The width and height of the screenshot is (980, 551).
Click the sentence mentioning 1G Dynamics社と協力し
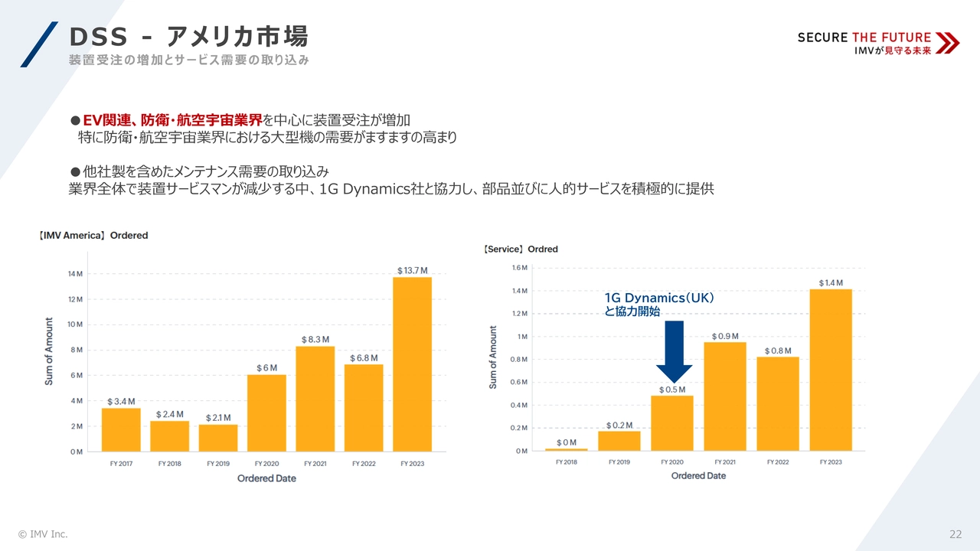391,188
